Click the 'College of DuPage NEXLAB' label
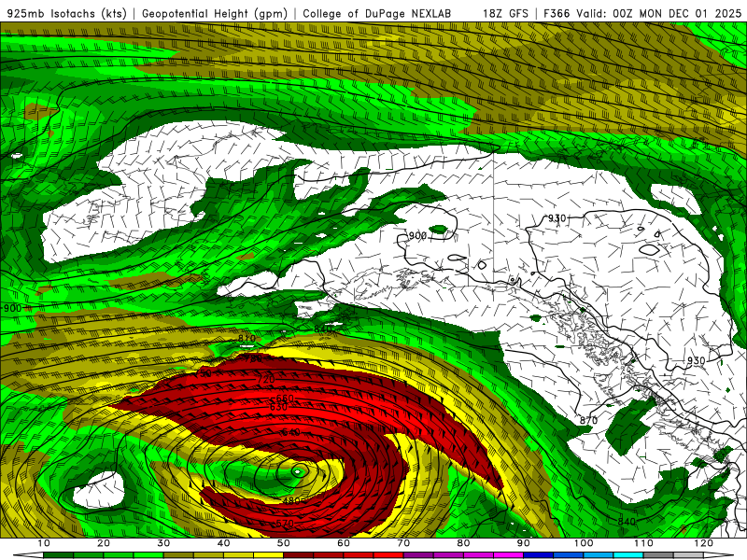The image size is (747, 560). (x=377, y=13)
